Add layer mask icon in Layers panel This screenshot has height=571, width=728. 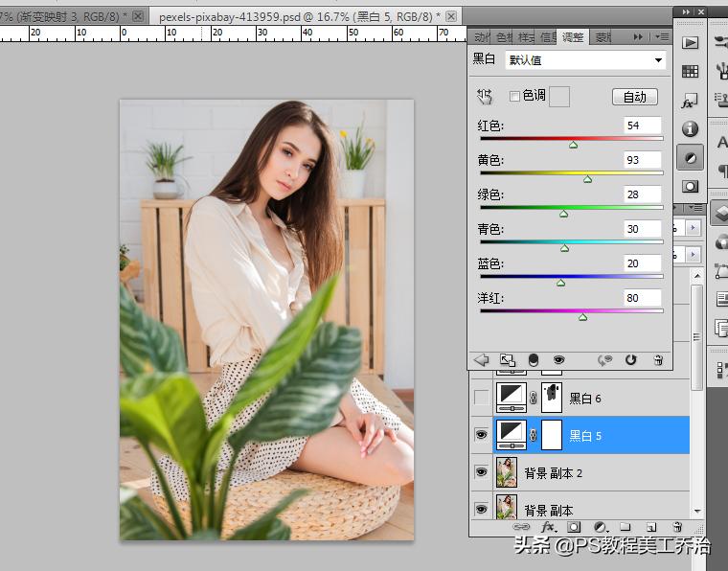click(x=574, y=527)
